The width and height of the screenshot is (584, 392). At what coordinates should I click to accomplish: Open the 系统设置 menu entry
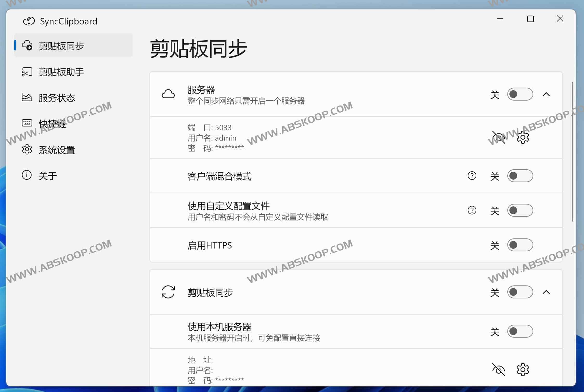(57, 150)
